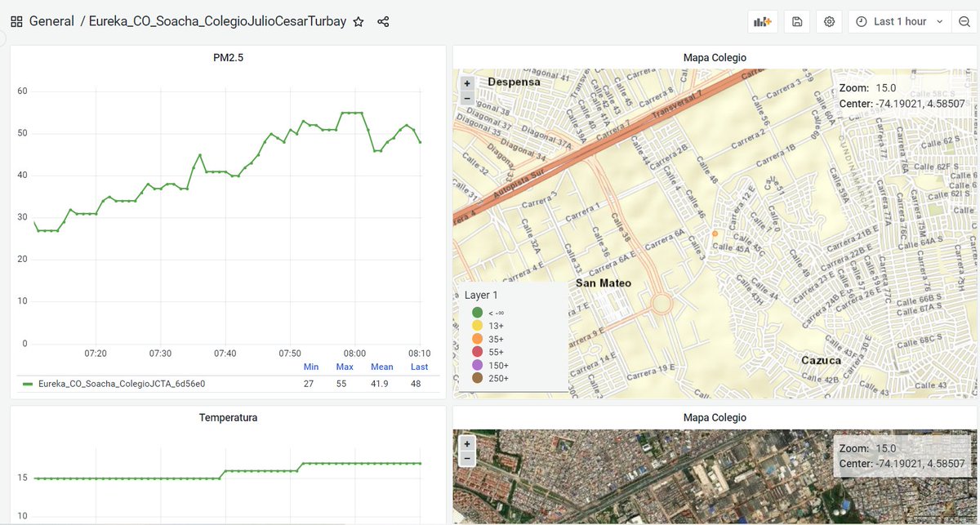Screen dimensions: 980x525
Task: Sort legend by Min column
Action: 310,367
